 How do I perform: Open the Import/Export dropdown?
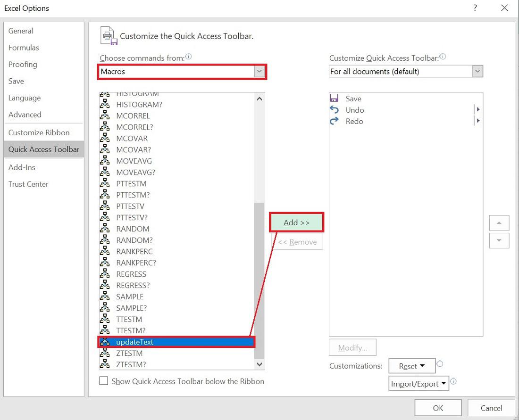[x=419, y=384]
